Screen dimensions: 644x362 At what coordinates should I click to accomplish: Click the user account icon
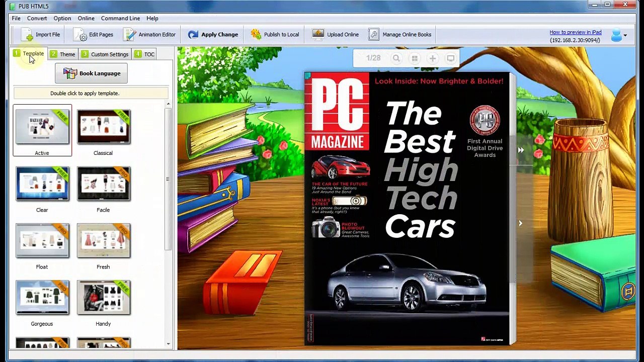pyautogui.click(x=616, y=35)
